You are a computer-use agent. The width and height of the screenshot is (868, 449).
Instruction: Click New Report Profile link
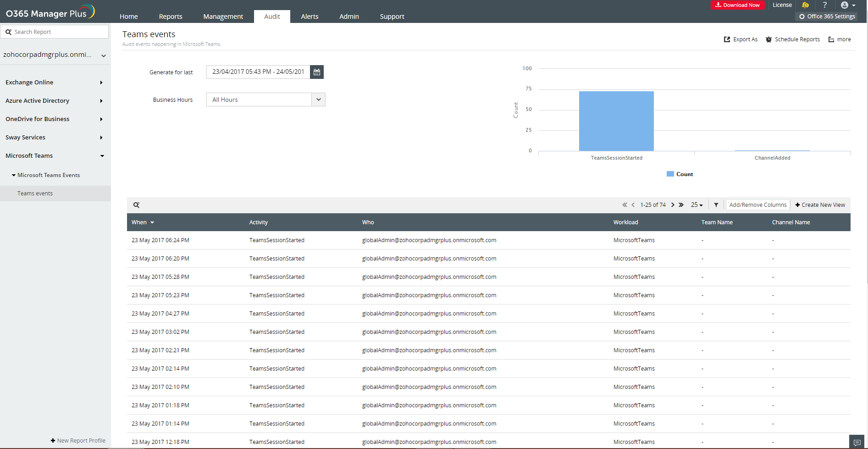[78, 441]
